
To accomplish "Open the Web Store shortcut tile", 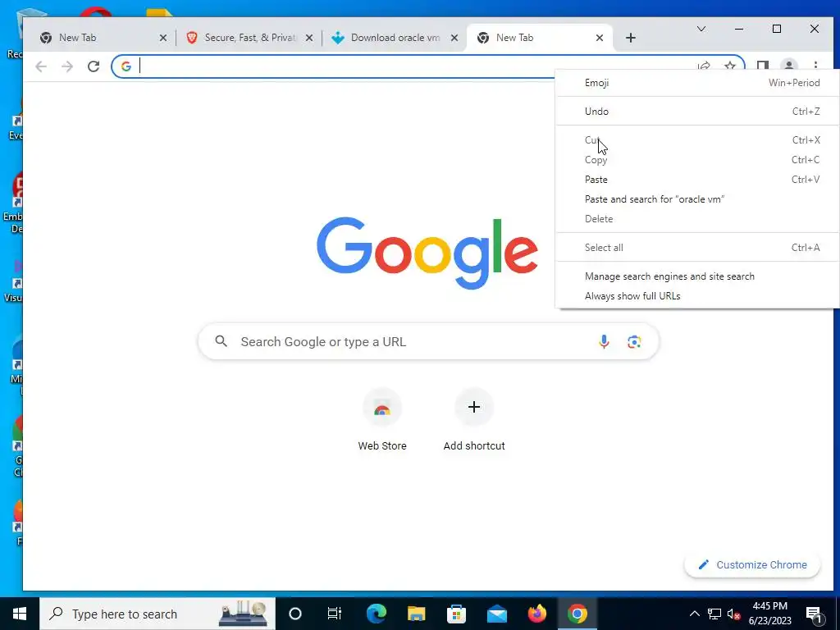I will click(x=382, y=421).
